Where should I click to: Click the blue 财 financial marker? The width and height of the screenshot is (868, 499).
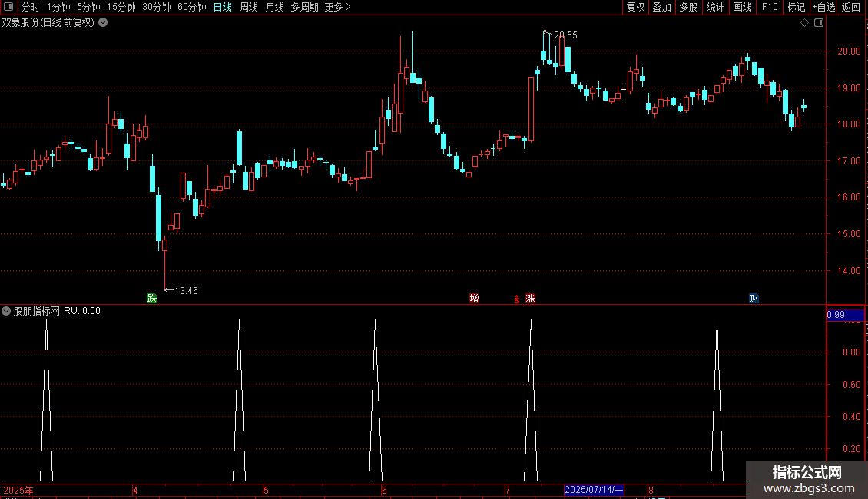(754, 298)
